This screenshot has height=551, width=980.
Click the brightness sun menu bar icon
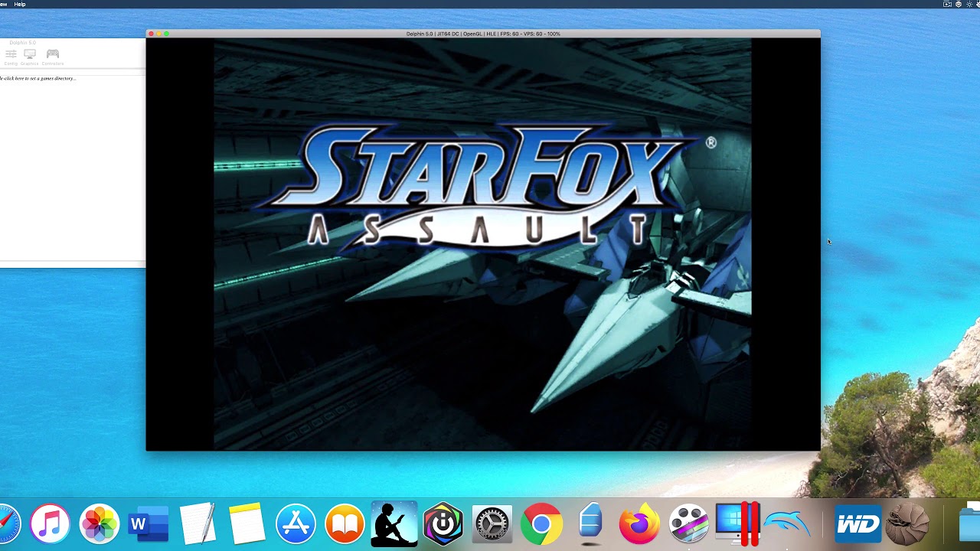pyautogui.click(x=969, y=4)
